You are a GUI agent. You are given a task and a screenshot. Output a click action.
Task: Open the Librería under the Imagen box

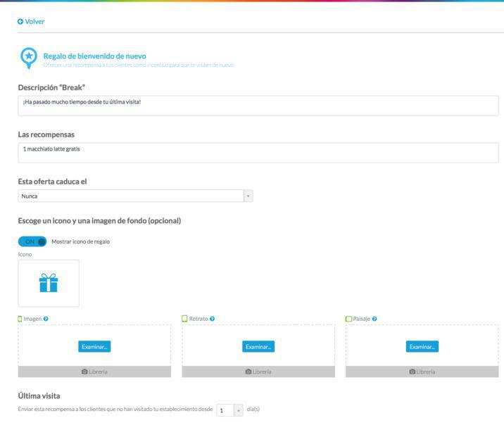pos(94,372)
